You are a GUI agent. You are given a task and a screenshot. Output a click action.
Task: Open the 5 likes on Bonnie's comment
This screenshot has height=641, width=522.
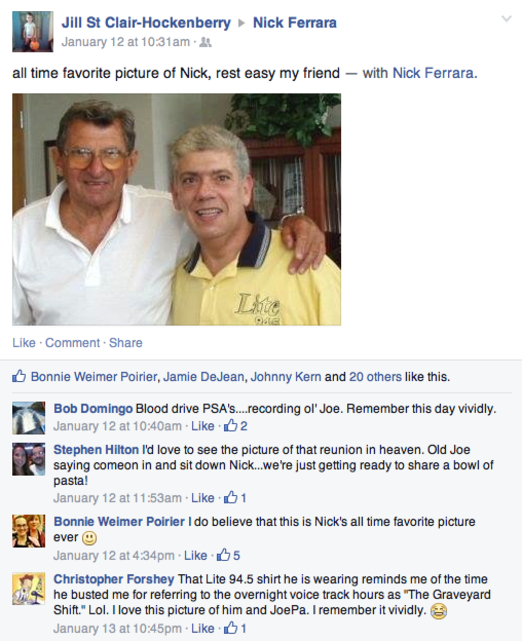click(x=229, y=555)
